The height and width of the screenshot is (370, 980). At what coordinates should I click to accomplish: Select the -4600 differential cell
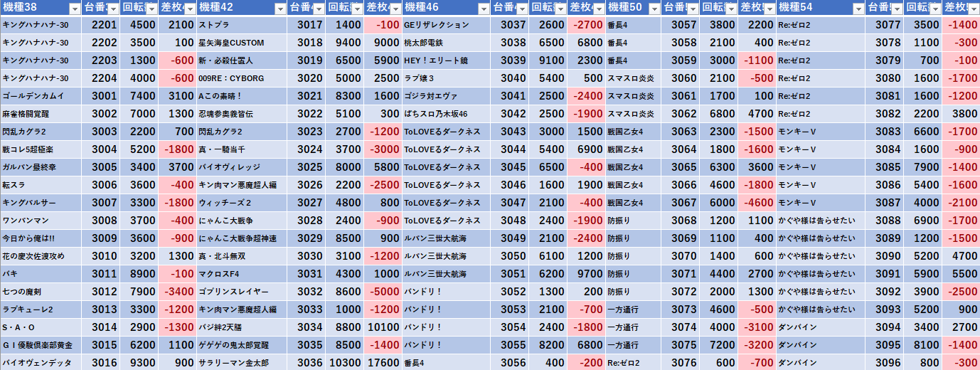point(757,202)
